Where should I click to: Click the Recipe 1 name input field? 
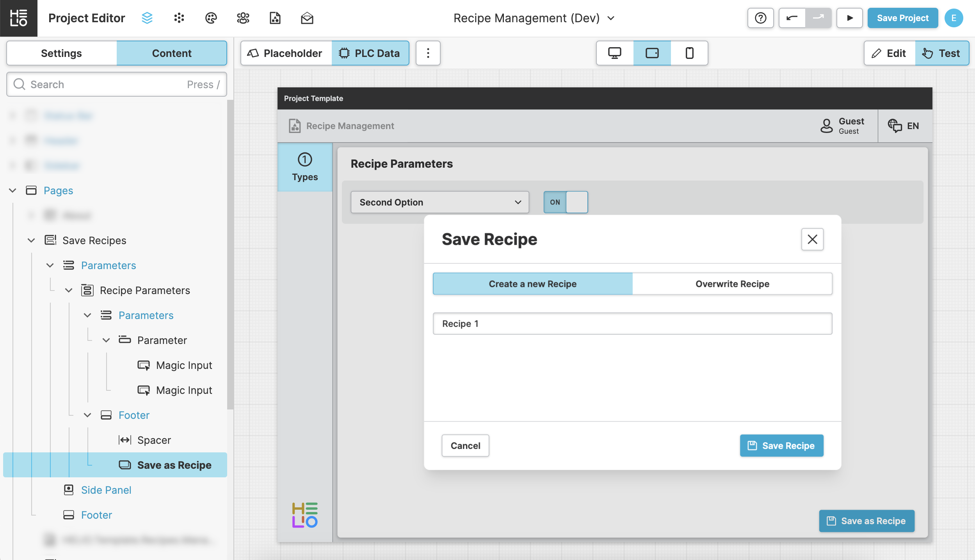coord(632,323)
